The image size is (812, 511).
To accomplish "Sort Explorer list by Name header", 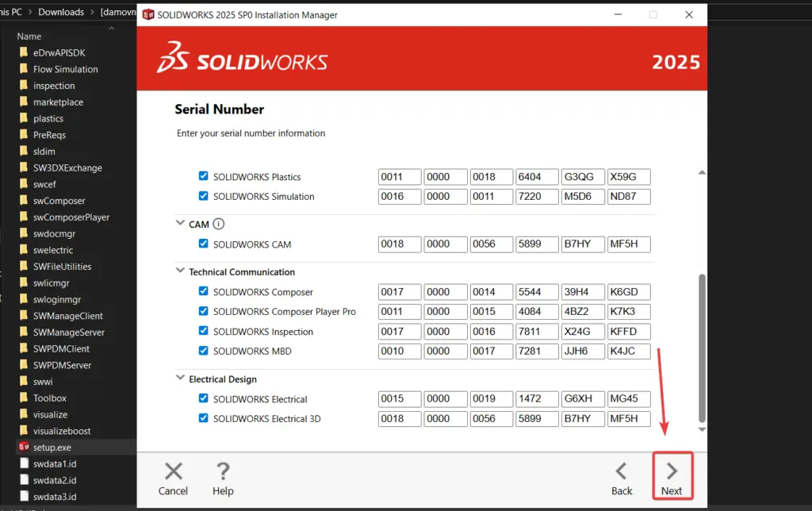I will point(29,36).
